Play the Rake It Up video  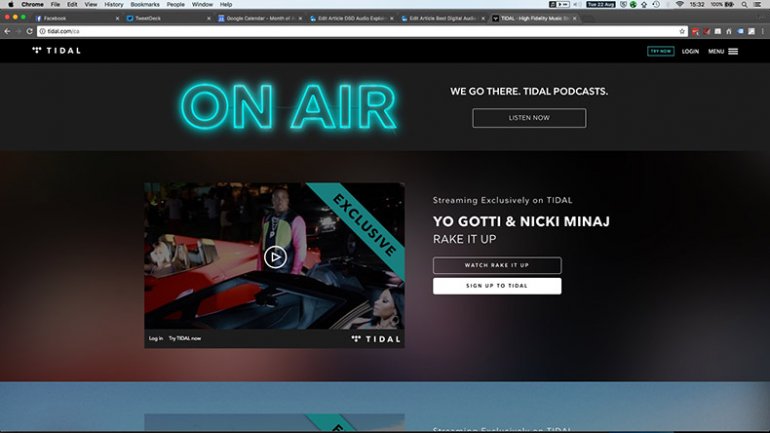[x=275, y=257]
